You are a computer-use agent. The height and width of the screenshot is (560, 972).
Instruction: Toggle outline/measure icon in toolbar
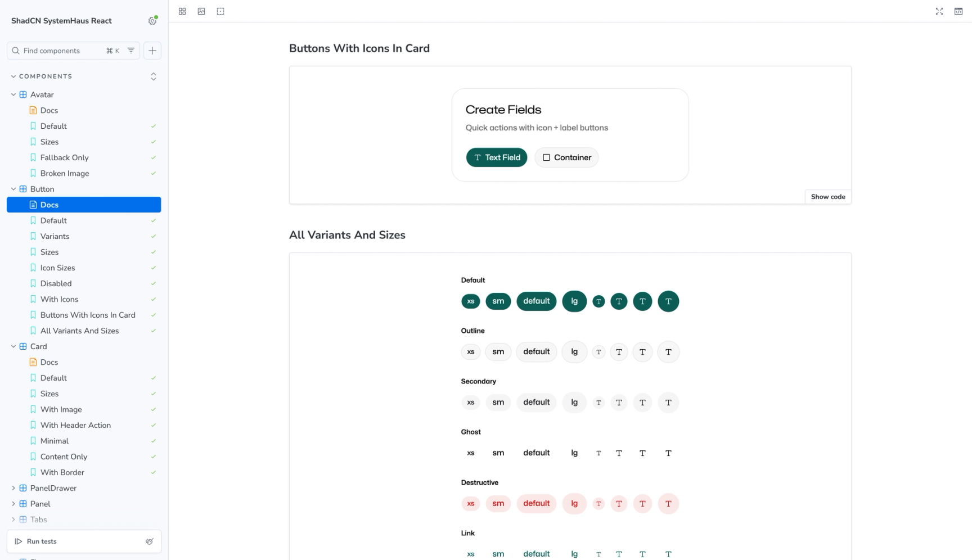pyautogui.click(x=220, y=11)
